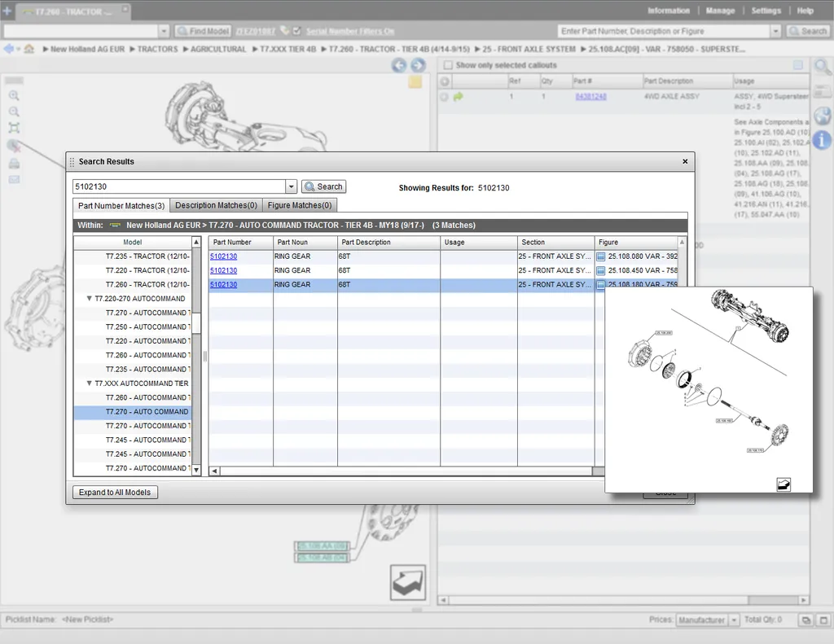
Task: Click the green arrow beside 4WD AXLE ASSY
Action: click(458, 97)
